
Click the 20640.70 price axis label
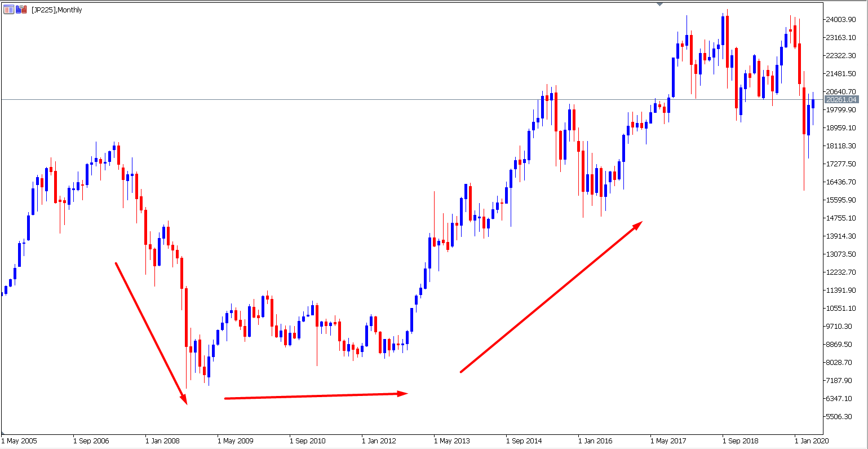841,92
